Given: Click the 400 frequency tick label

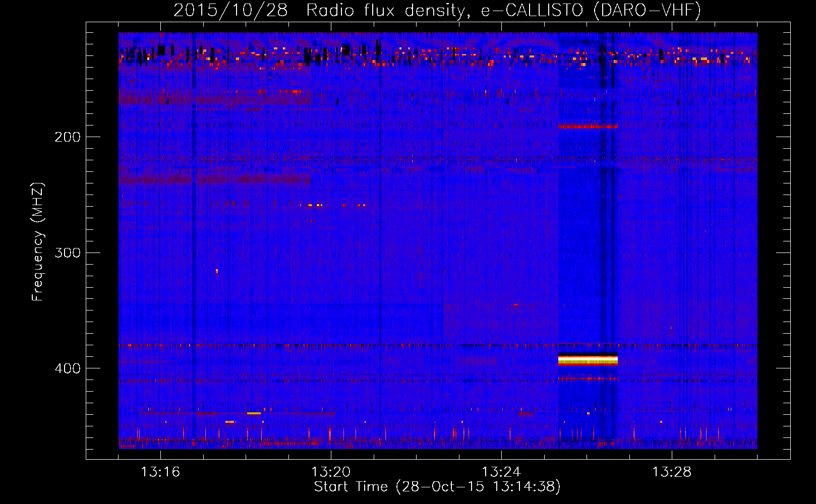Looking at the screenshot, I should 68,368.
